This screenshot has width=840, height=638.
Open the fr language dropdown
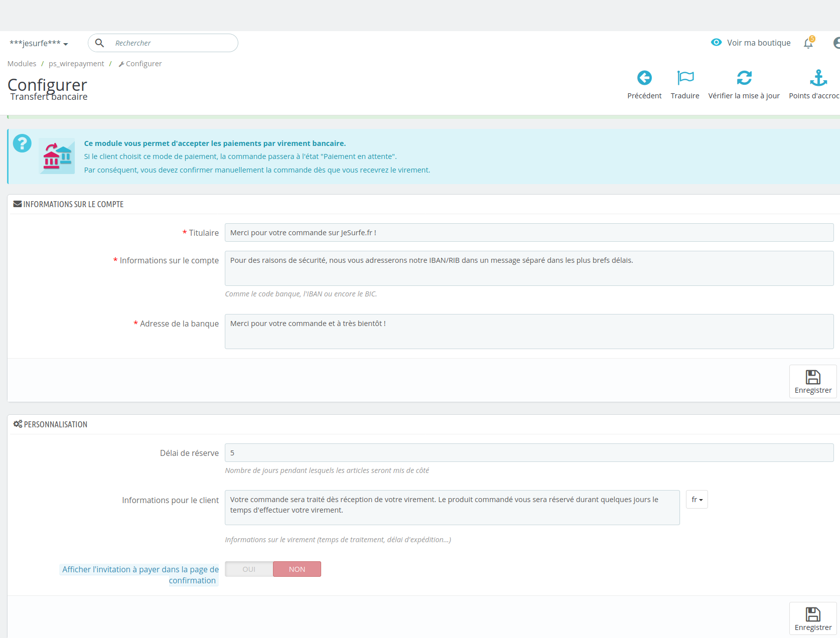point(696,500)
